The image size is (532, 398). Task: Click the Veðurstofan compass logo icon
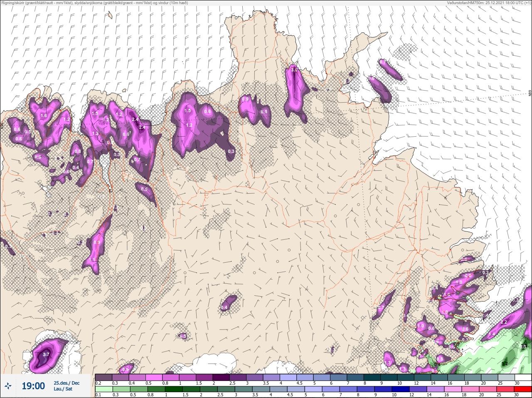click(8, 386)
